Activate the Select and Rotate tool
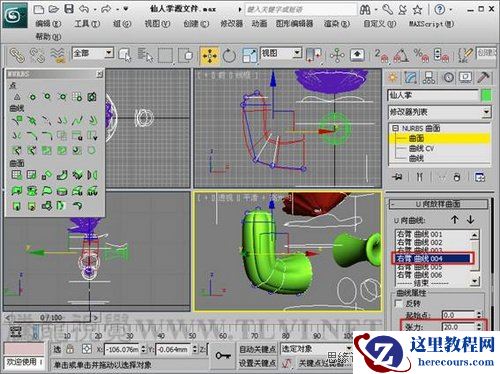 (229, 56)
